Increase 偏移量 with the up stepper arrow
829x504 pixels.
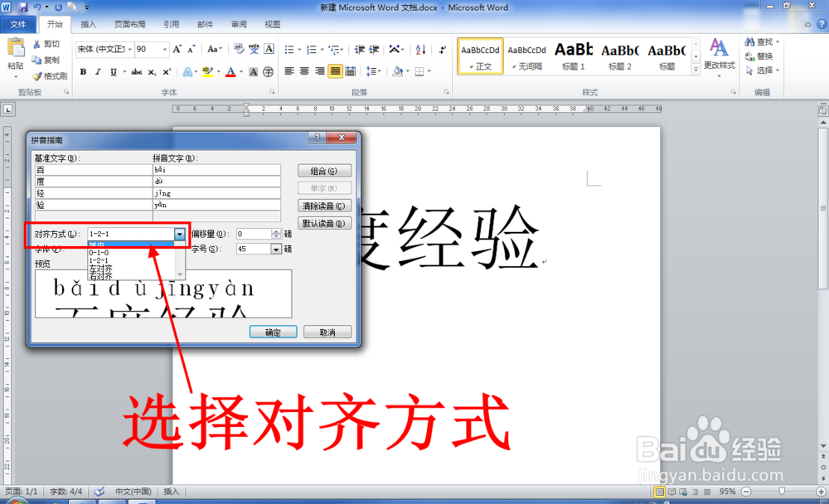(x=275, y=230)
